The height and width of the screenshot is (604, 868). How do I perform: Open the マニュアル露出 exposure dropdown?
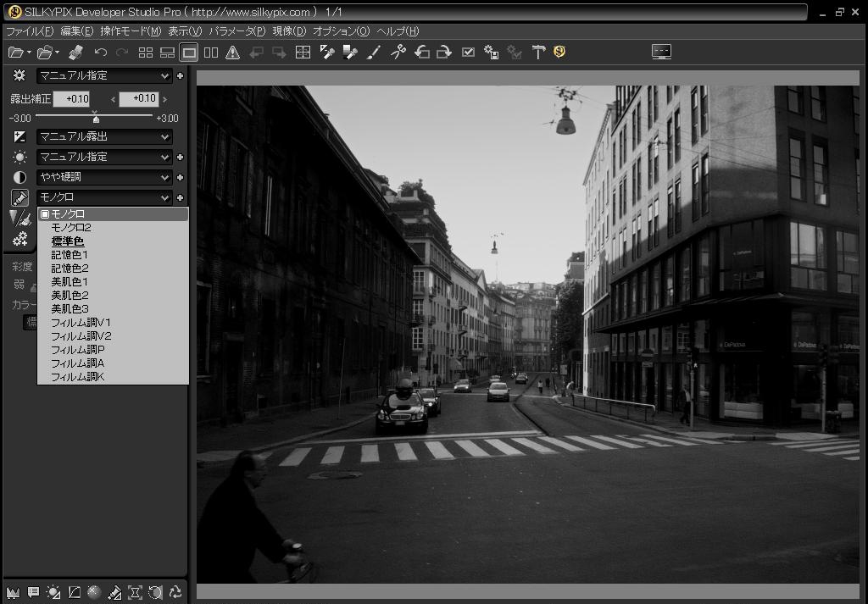pyautogui.click(x=104, y=136)
